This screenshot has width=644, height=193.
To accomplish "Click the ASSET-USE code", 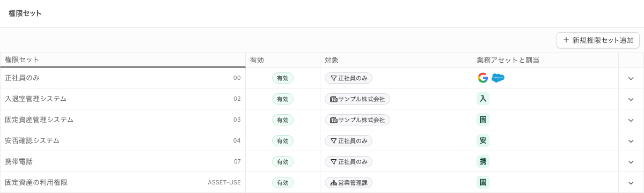I will pos(224,183).
